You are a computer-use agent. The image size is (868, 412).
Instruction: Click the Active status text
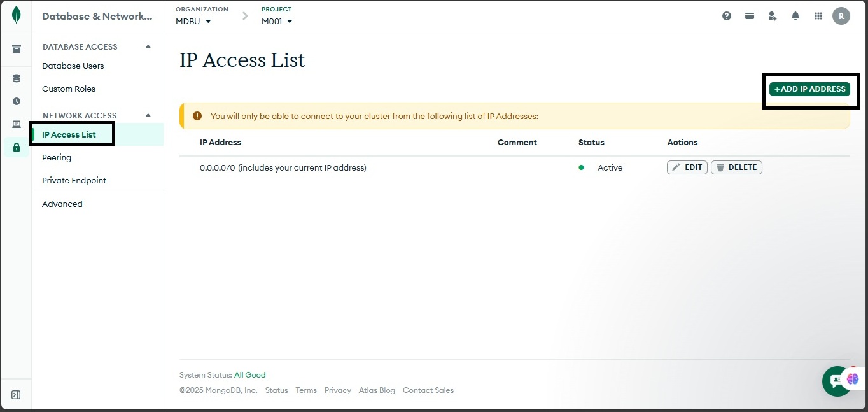pos(610,167)
